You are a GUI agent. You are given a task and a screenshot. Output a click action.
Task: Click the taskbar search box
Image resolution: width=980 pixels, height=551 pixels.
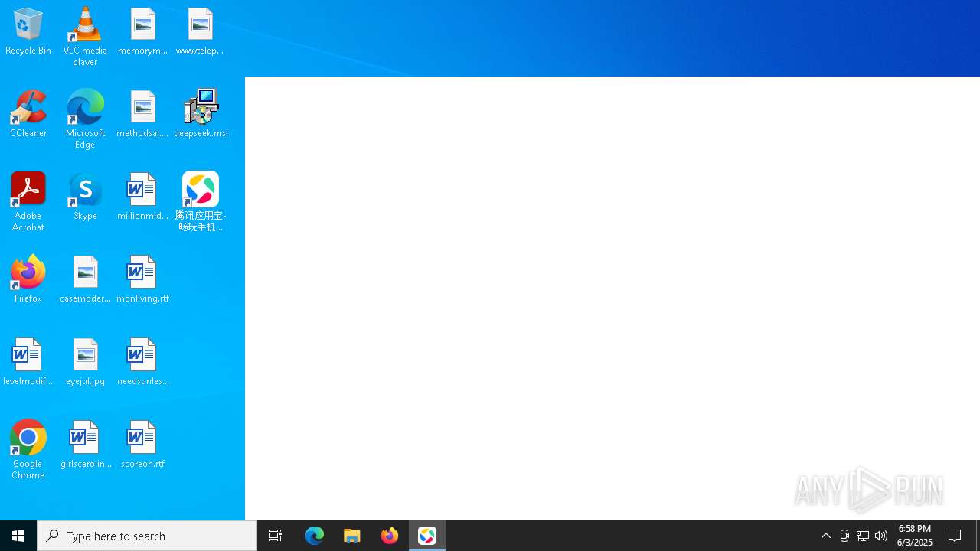[147, 536]
